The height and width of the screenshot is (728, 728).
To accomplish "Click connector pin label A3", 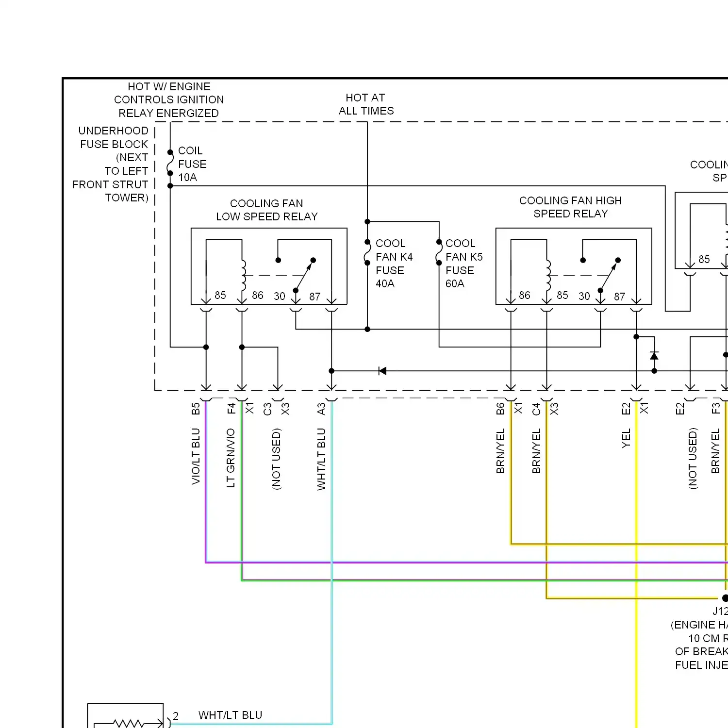I will tap(321, 409).
